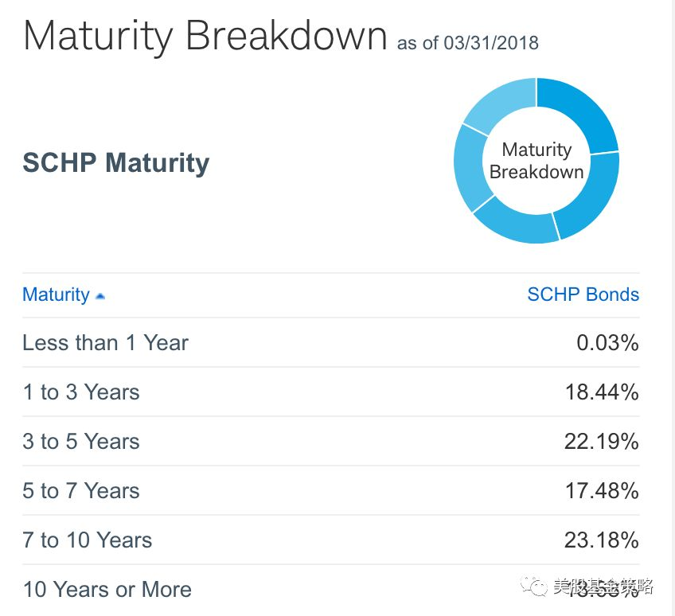Select the Less than 1 Year row
The image size is (675, 616).
click(x=105, y=343)
